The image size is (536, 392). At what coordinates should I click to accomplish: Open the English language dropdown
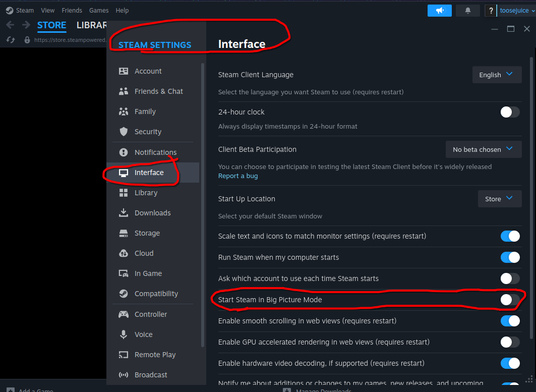[497, 75]
